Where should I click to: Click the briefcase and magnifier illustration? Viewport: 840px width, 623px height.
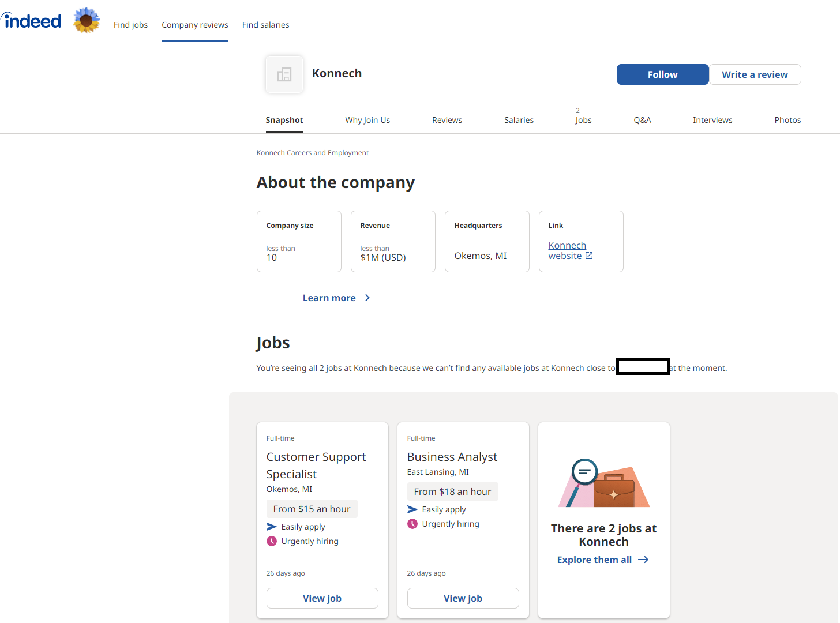pyautogui.click(x=604, y=483)
